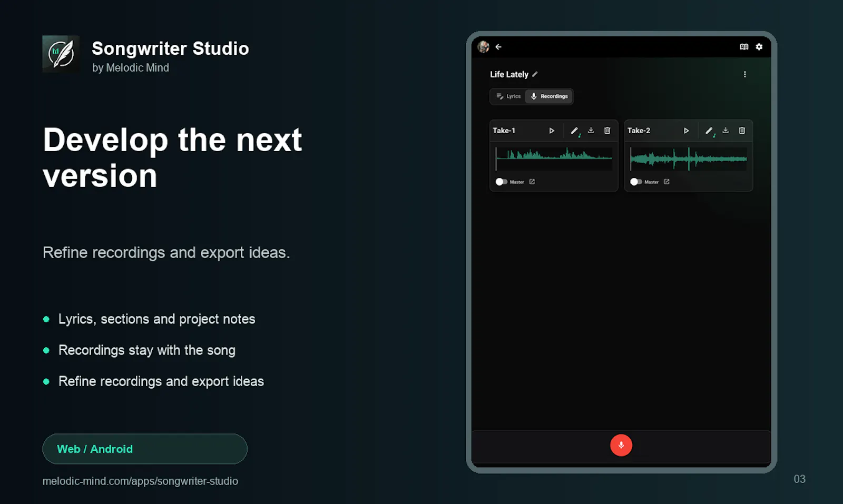This screenshot has height=504, width=843.
Task: Start recording with the red microphone button
Action: (x=621, y=445)
